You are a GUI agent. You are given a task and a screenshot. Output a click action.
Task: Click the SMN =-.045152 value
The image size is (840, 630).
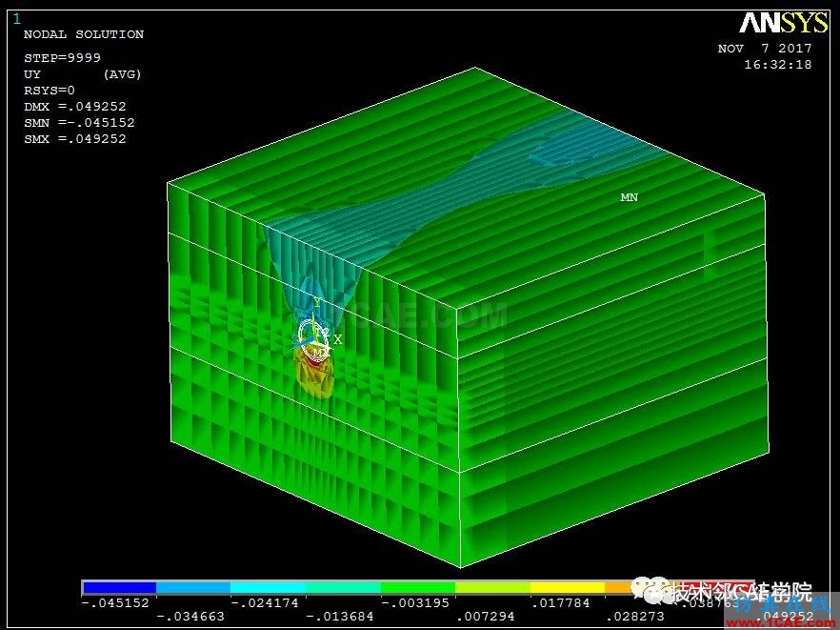(x=79, y=122)
